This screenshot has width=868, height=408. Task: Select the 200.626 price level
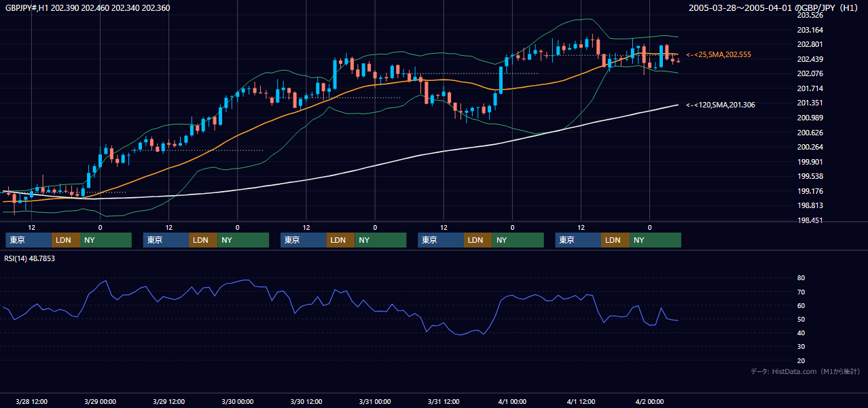810,133
